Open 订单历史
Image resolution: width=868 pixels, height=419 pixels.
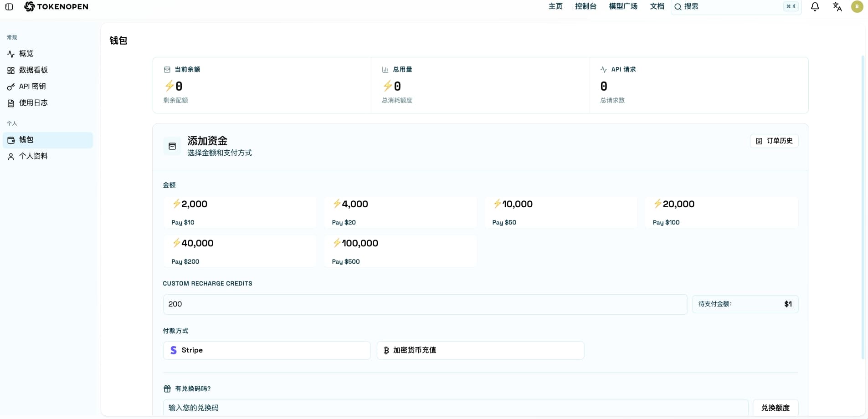click(x=774, y=141)
